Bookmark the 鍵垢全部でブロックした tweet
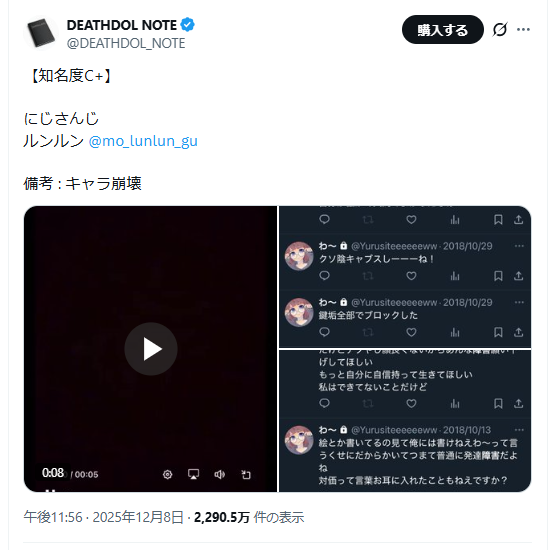The image size is (552, 550). click(x=498, y=332)
